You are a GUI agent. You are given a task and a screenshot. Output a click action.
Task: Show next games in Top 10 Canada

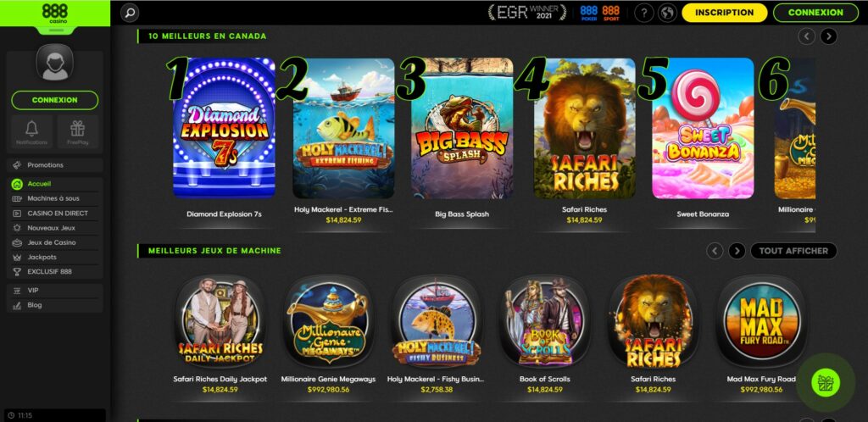point(828,36)
